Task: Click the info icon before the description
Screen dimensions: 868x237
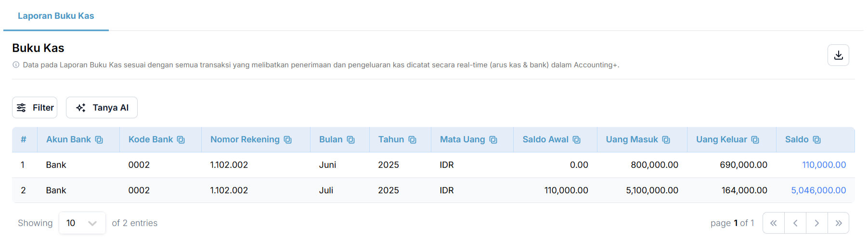Action: (16, 65)
